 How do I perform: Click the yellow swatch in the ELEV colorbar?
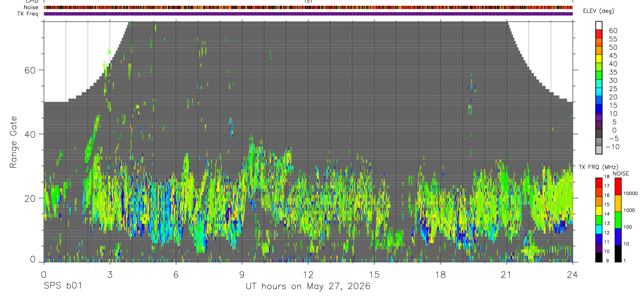(x=599, y=59)
